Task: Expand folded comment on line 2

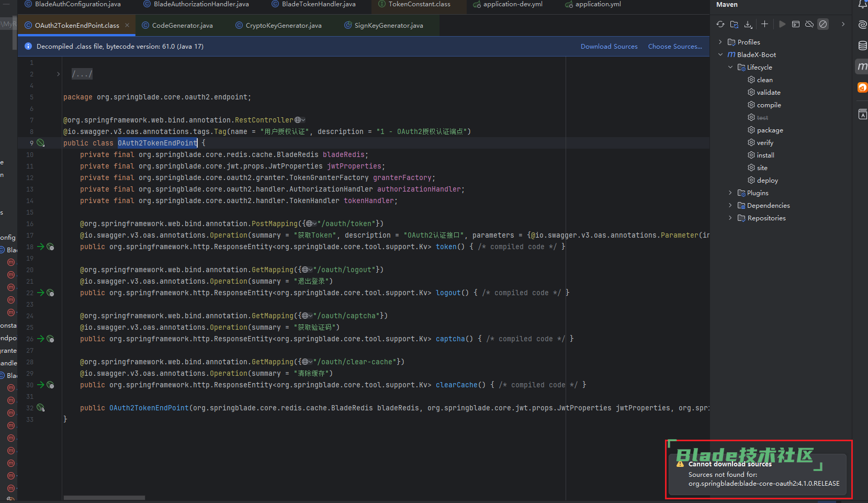Action: pyautogui.click(x=58, y=74)
